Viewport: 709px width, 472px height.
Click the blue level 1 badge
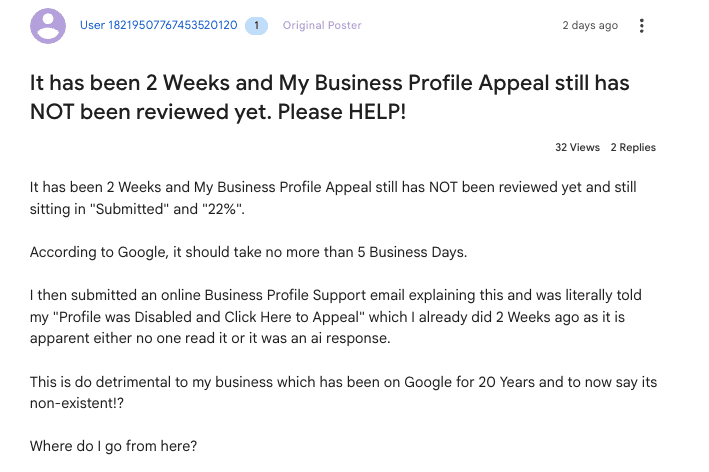pyautogui.click(x=256, y=26)
